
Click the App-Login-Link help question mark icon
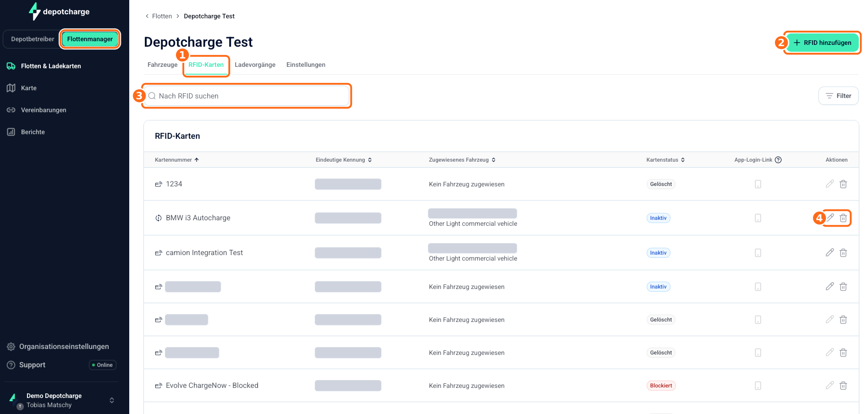point(778,160)
